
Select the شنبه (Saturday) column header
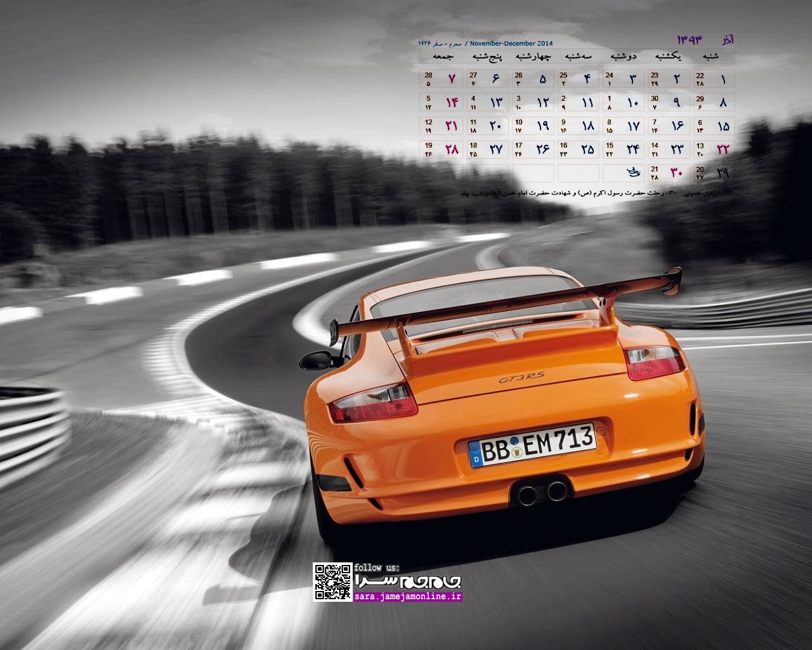coord(710,56)
